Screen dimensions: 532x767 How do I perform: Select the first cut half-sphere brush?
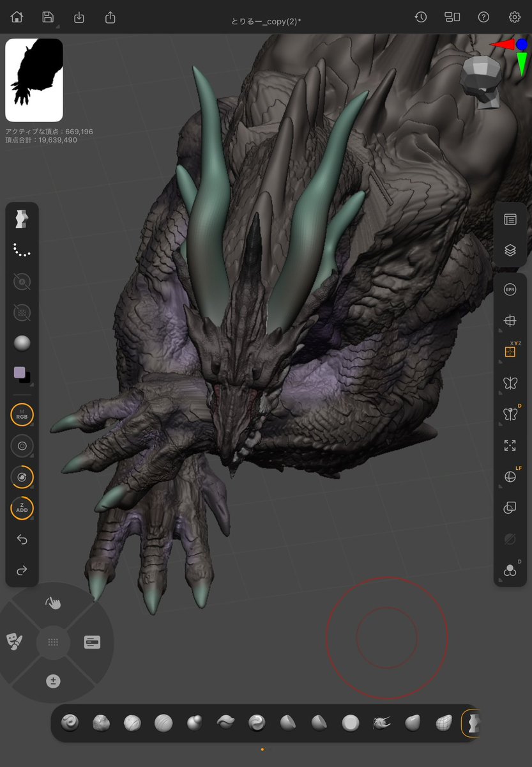click(288, 723)
